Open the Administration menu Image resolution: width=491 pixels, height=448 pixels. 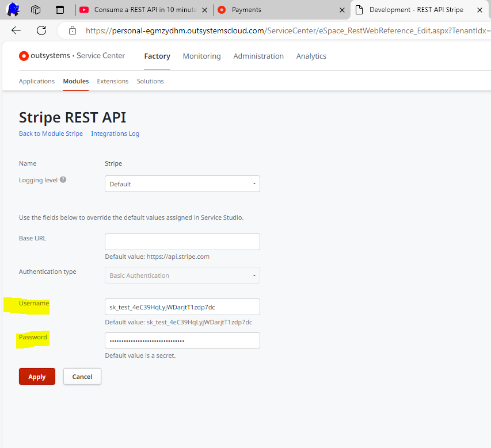coord(258,56)
